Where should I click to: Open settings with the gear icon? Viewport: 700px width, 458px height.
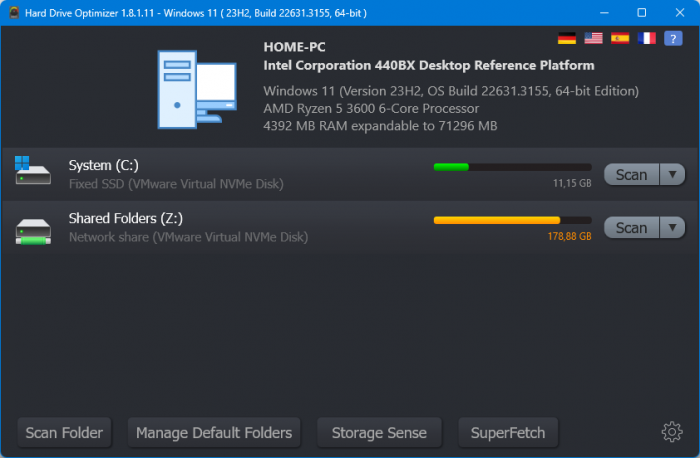click(x=672, y=432)
